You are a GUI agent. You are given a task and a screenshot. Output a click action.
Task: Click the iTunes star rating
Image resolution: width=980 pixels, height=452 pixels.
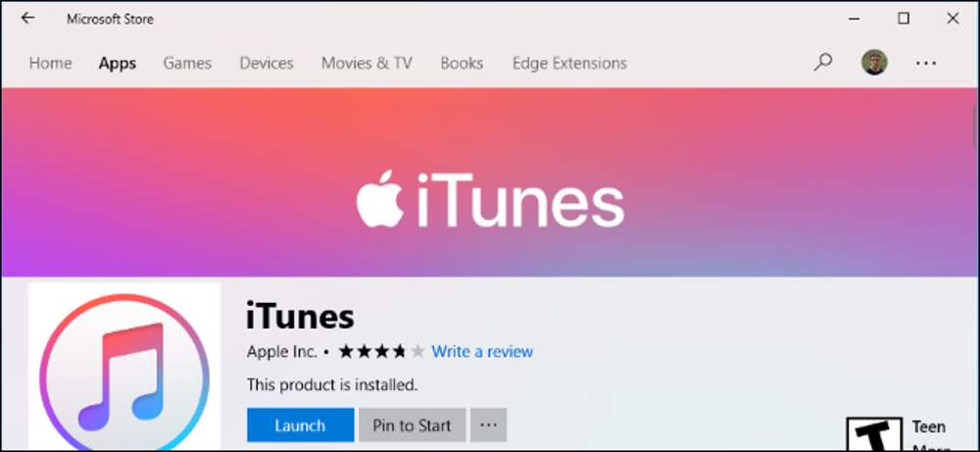coord(381,352)
